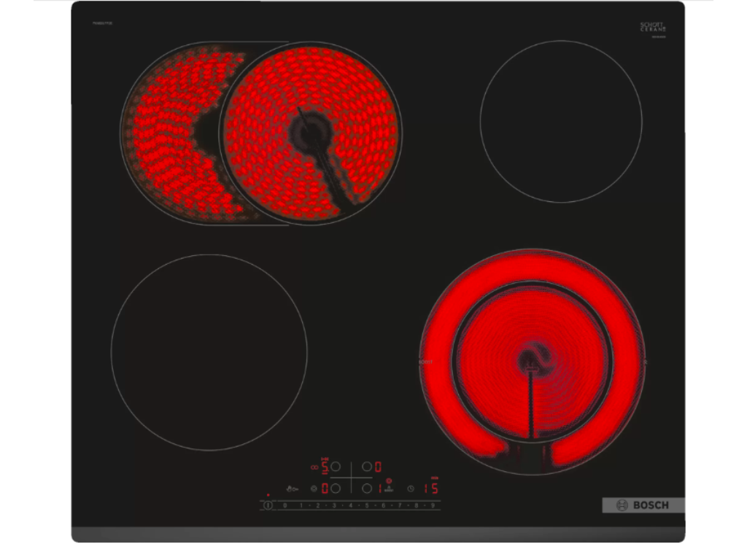Screen dimensions: 747x560
Task: Tap the childproof lock hand-and-key icon
Action: [x=292, y=489]
